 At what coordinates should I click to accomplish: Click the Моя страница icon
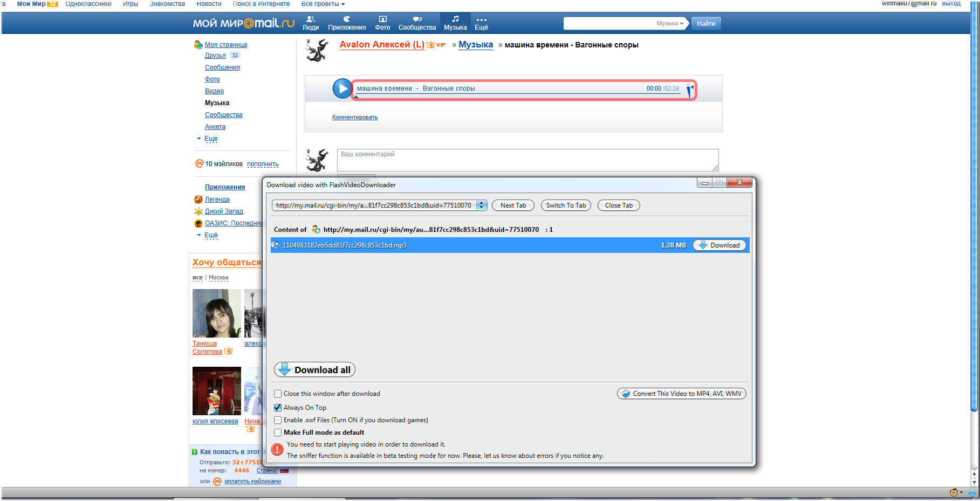click(198, 45)
